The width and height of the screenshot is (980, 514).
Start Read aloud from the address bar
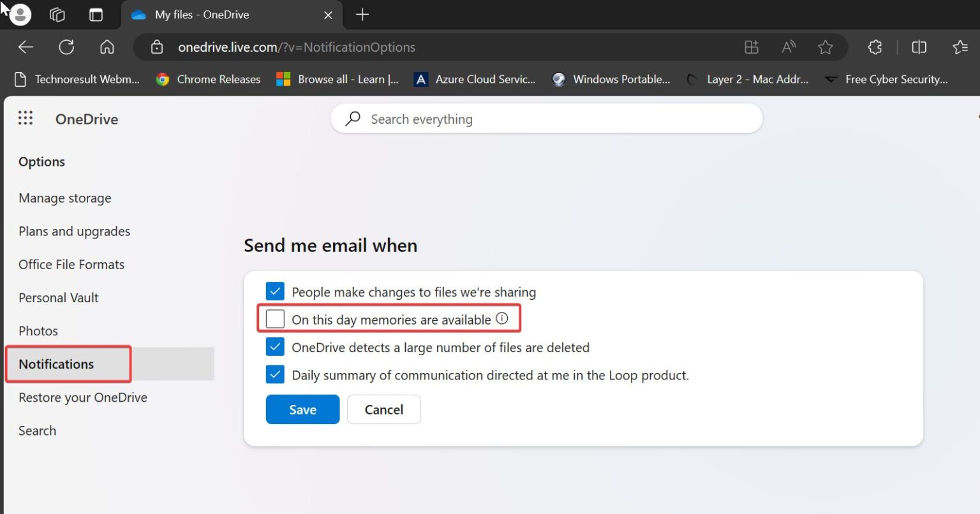(x=789, y=47)
